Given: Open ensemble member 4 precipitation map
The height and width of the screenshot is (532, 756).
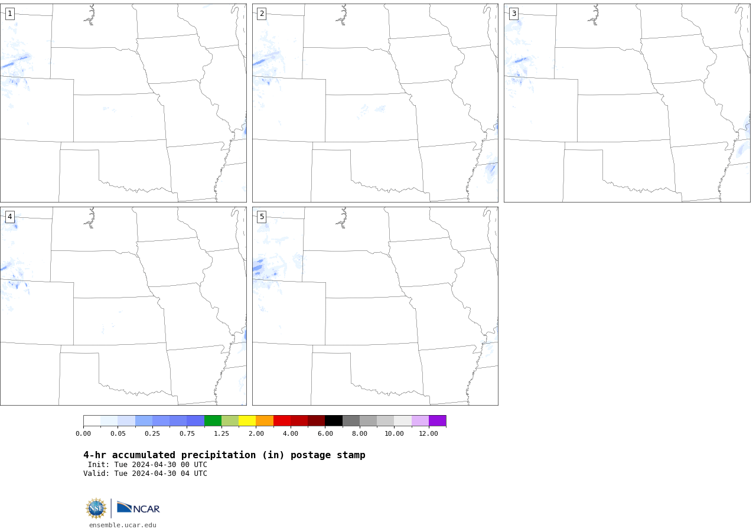Looking at the screenshot, I should (x=123, y=306).
